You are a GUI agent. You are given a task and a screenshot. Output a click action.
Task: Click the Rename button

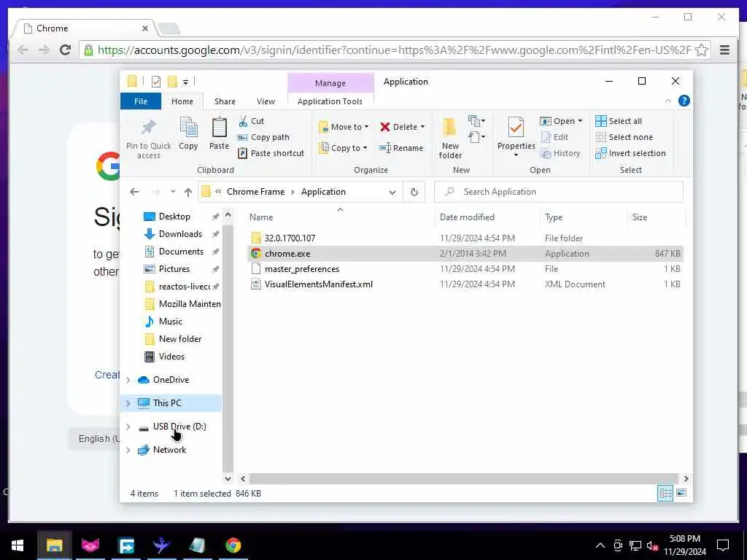pos(401,148)
